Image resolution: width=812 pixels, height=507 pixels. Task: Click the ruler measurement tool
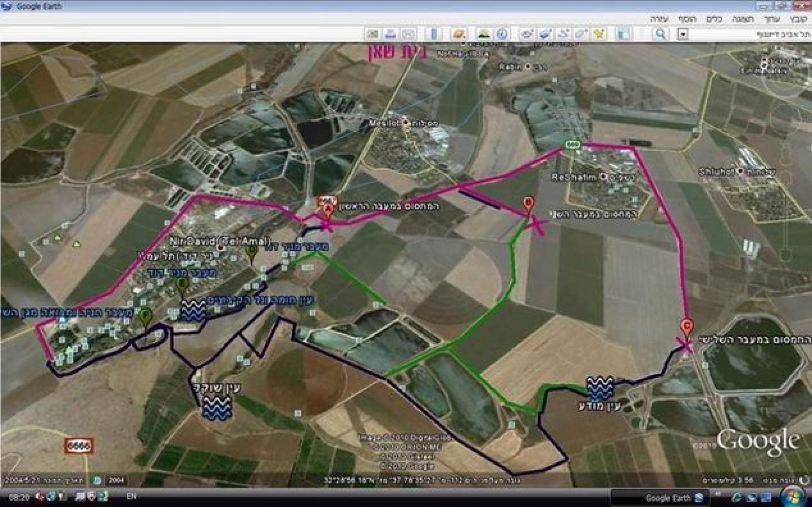pos(434,34)
